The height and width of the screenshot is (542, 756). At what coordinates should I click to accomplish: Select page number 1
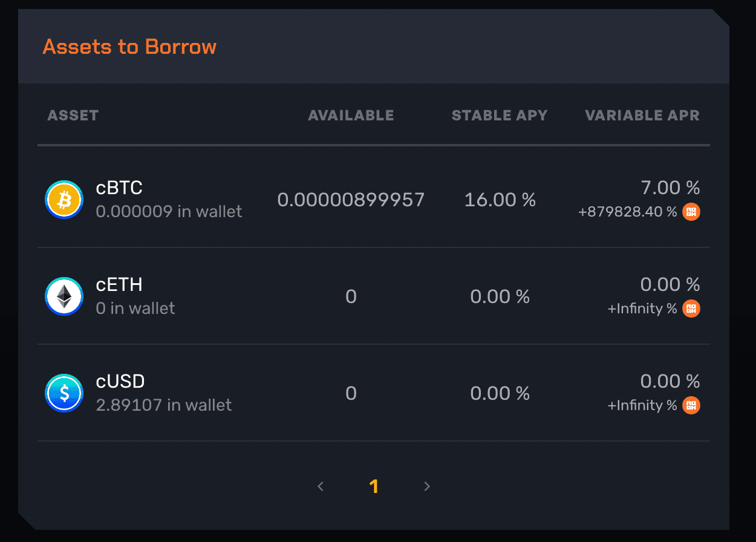374,486
